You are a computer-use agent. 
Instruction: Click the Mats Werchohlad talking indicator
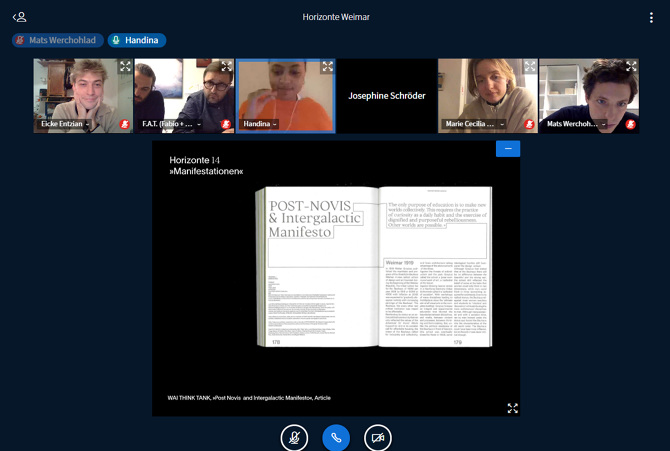coord(56,40)
